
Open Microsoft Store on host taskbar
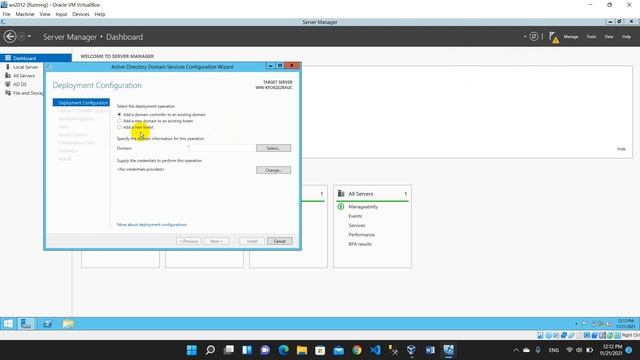click(x=320, y=350)
